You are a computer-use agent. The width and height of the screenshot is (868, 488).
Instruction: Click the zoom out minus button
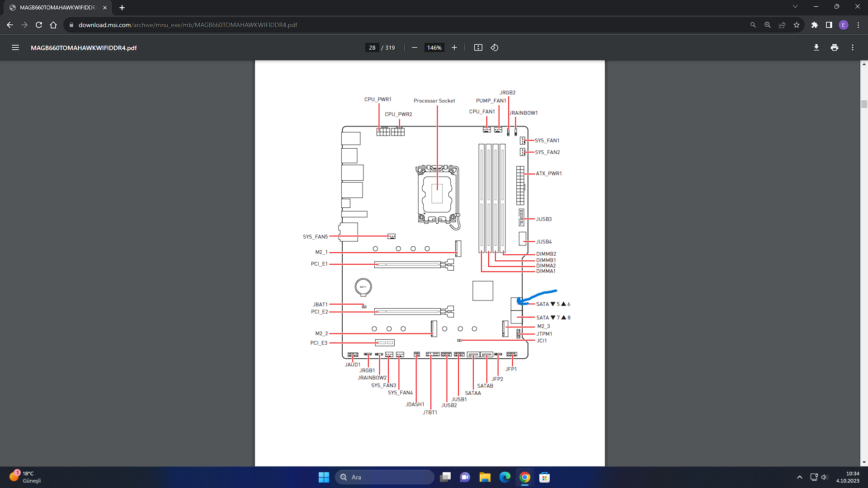pyautogui.click(x=414, y=47)
